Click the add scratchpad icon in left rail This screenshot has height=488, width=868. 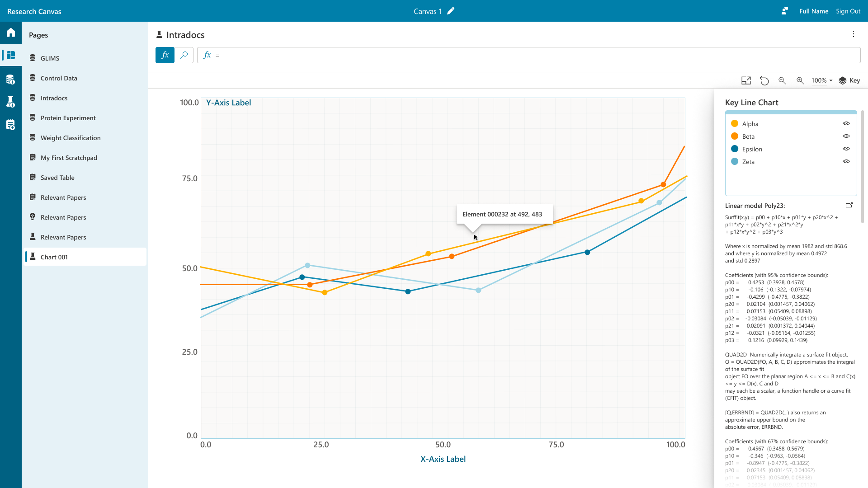point(11,125)
